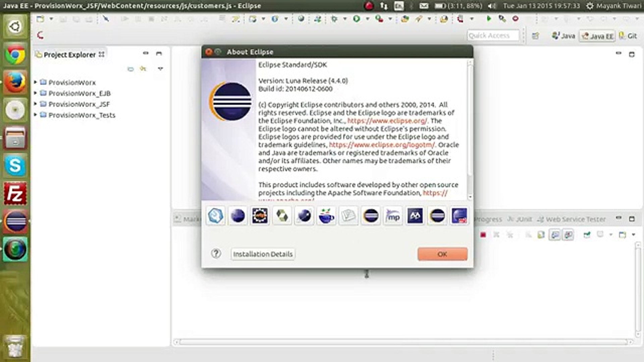Screen dimensions: 644x362
Task: Click the Installation Details button
Action: (x=263, y=254)
